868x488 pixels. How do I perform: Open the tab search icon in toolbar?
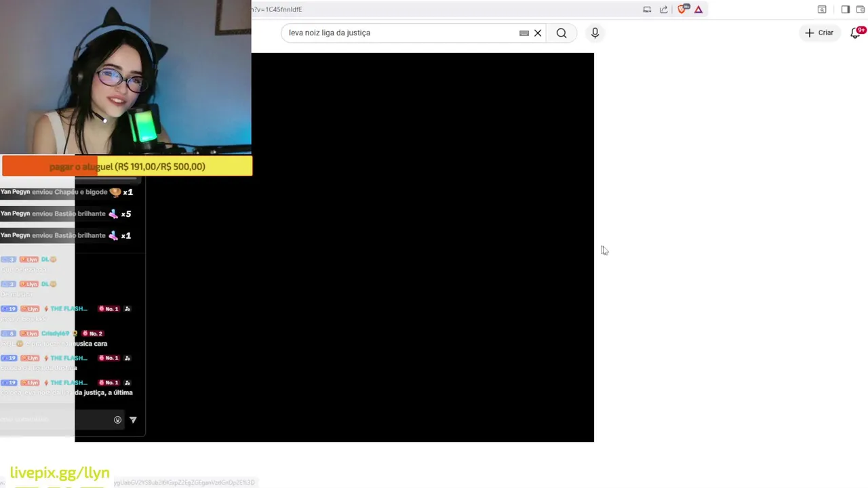coord(822,9)
